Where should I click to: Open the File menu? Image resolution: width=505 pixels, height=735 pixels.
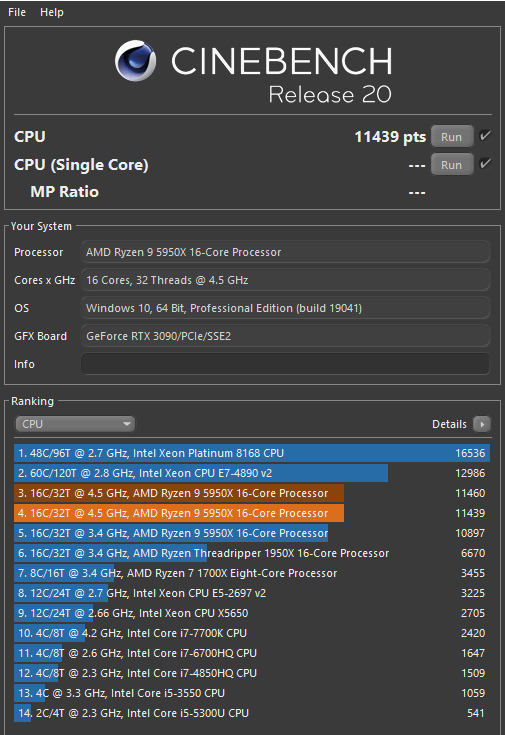(x=17, y=12)
